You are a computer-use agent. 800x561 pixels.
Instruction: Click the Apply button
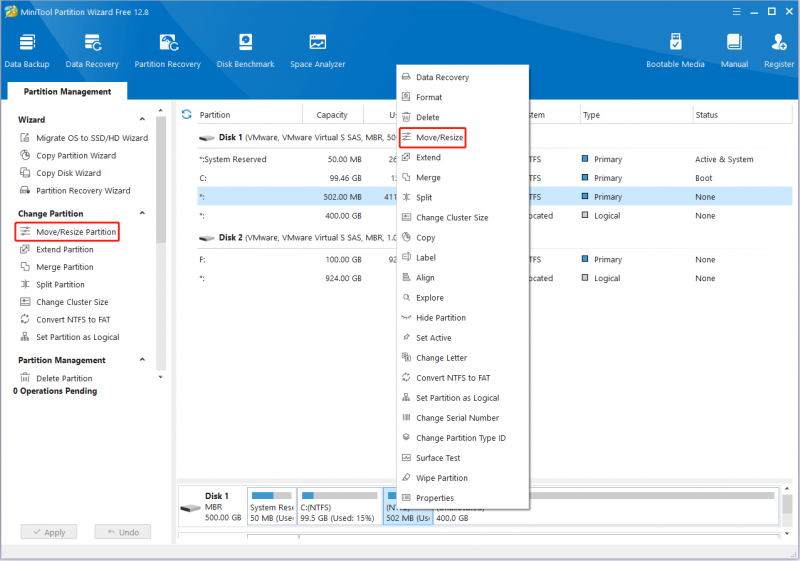point(49,532)
